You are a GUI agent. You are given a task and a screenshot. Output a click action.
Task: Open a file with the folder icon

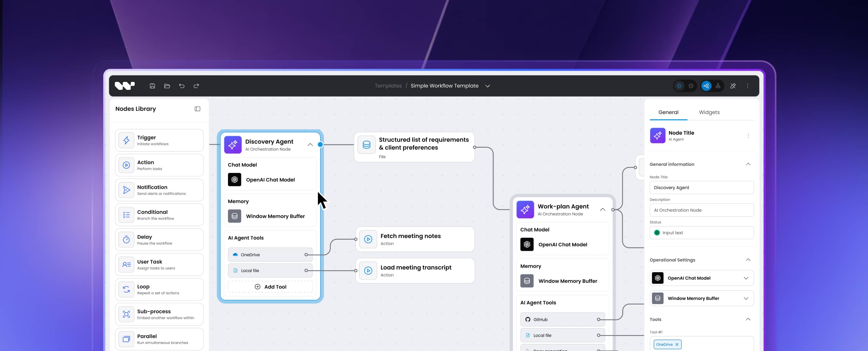(167, 86)
